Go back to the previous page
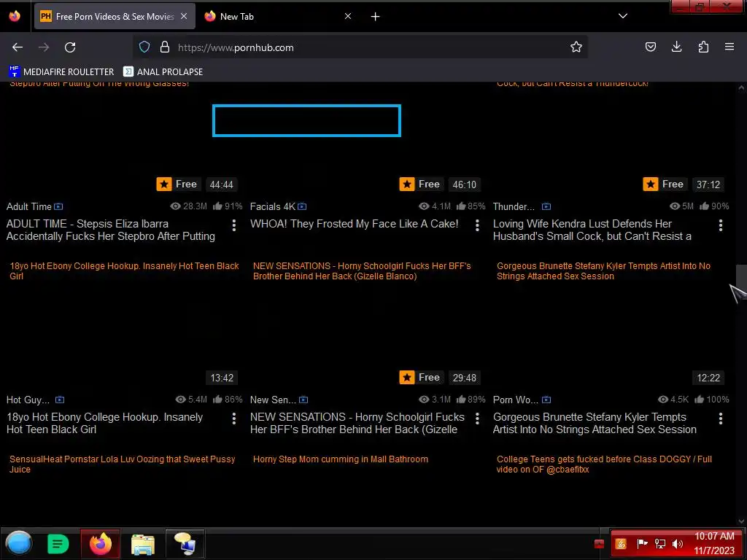Viewport: 747px width, 560px height. tap(18, 47)
